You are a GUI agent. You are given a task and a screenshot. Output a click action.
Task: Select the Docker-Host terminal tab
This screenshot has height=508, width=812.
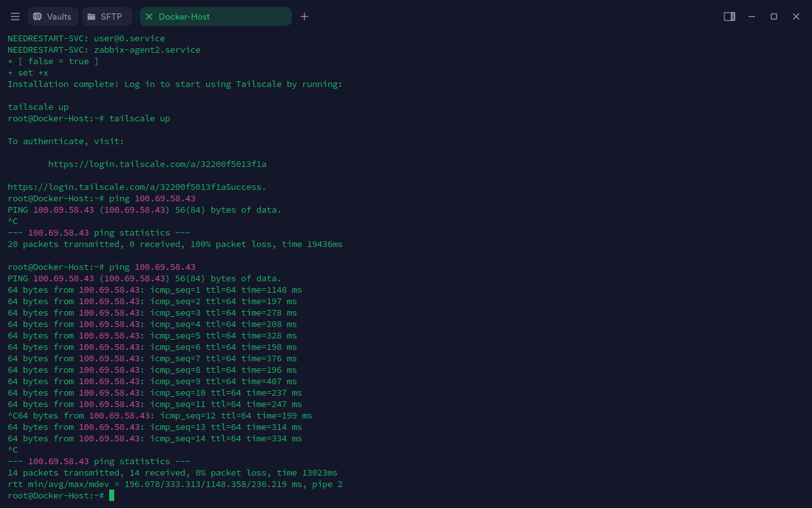tap(190, 17)
